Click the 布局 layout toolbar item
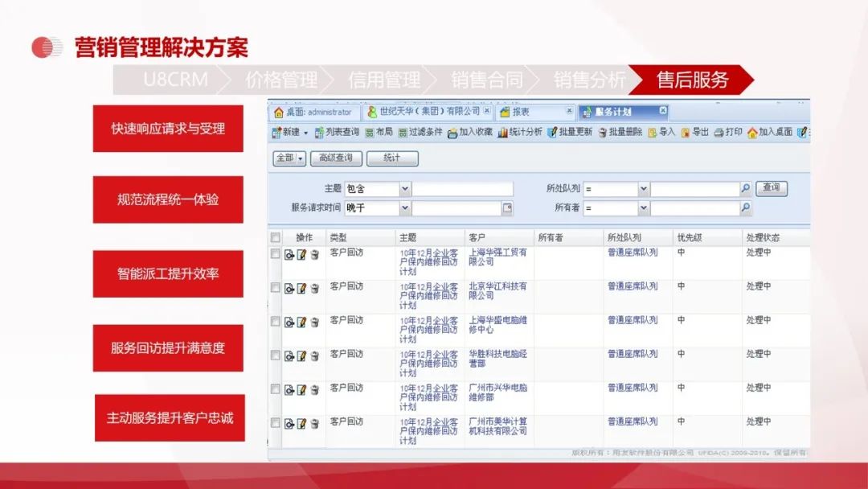This screenshot has height=489, width=868. pos(379,133)
